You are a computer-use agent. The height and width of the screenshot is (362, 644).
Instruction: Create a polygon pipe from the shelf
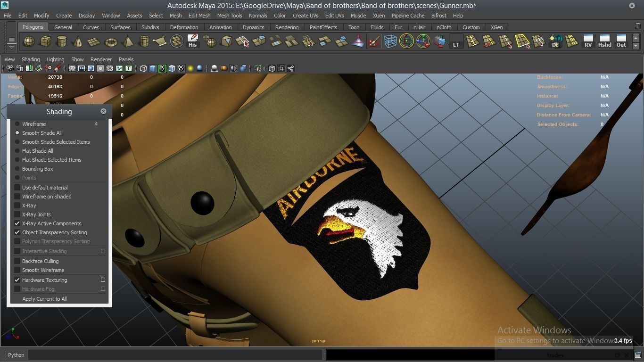144,41
